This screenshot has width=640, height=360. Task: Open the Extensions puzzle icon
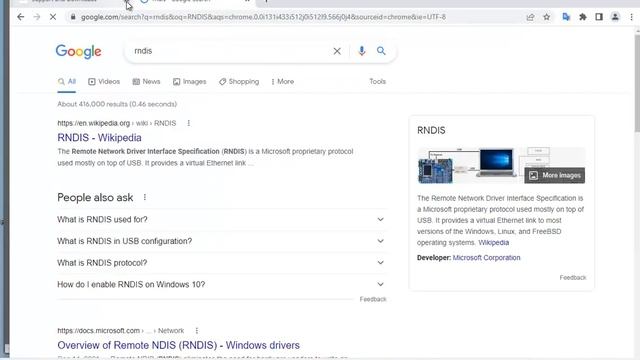tap(583, 17)
